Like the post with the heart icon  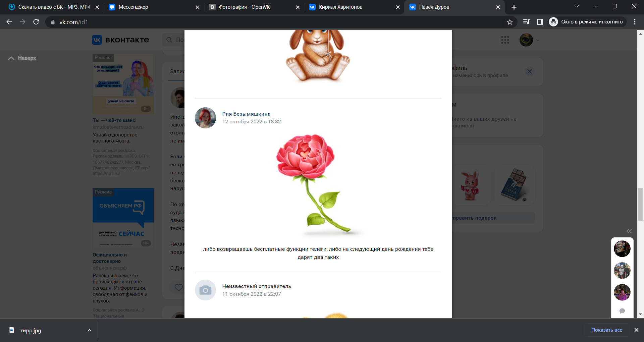pos(179,287)
